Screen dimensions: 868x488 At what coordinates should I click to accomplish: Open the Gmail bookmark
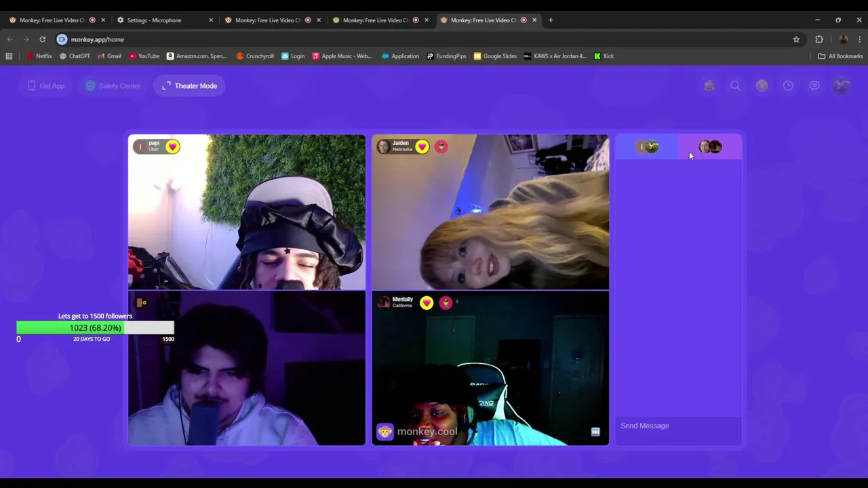109,56
